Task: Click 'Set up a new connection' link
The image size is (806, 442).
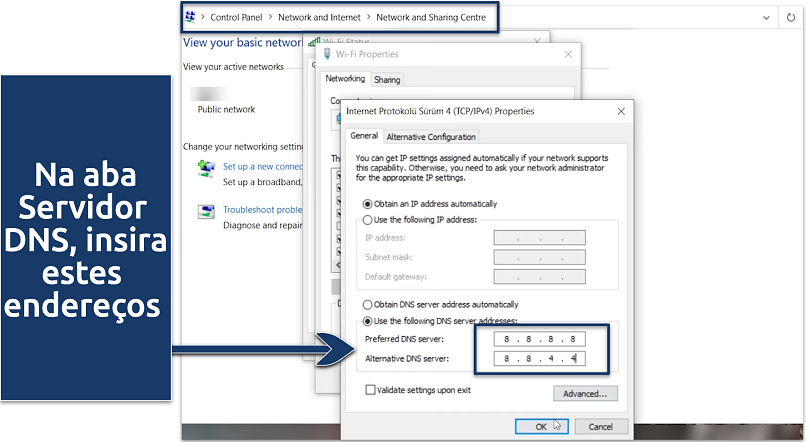Action: click(263, 167)
